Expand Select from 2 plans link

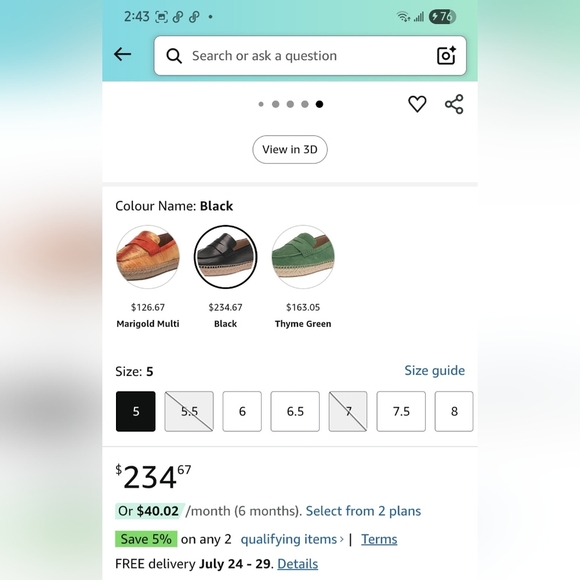coord(363,511)
